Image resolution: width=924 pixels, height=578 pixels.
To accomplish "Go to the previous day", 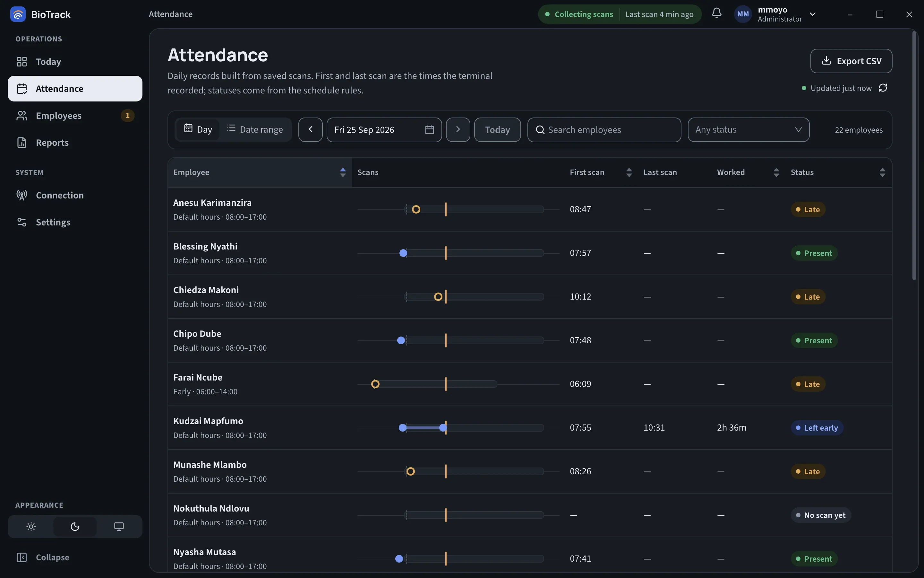I will coord(311,130).
